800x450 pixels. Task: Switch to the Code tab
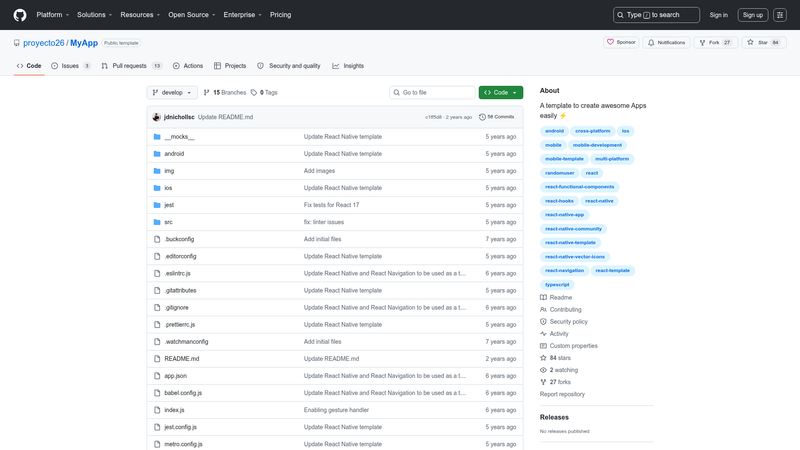click(x=29, y=66)
